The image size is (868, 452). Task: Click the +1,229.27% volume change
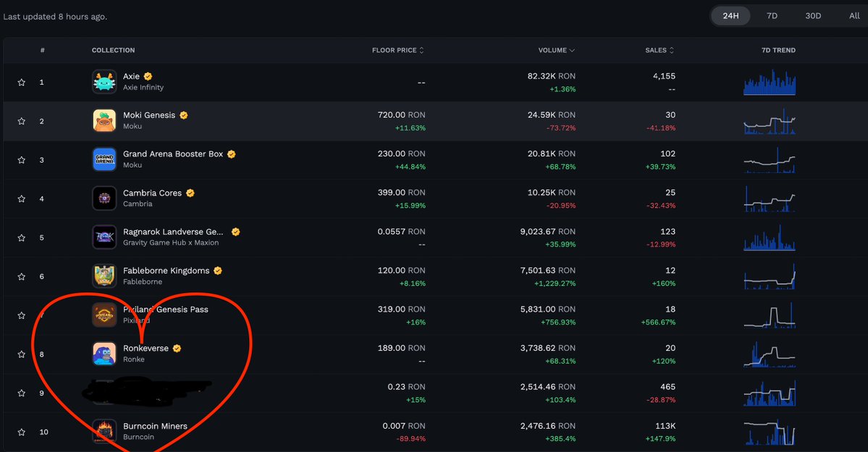(555, 283)
